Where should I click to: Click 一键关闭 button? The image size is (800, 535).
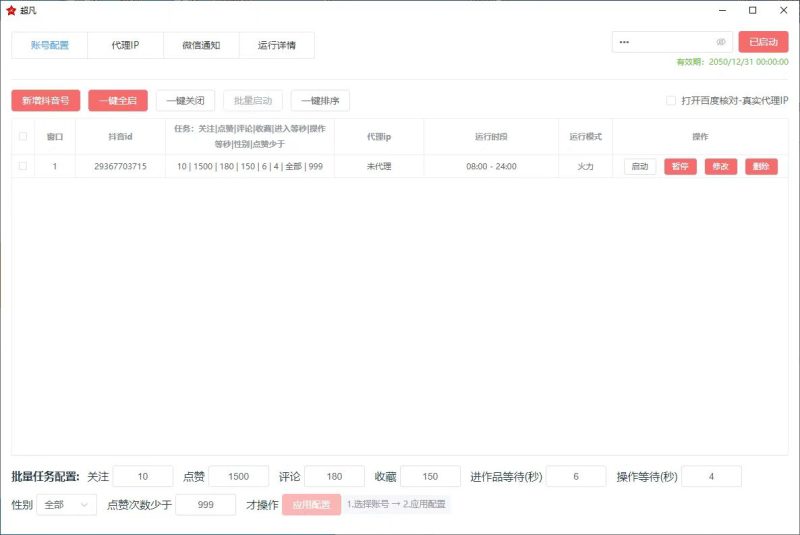[185, 100]
